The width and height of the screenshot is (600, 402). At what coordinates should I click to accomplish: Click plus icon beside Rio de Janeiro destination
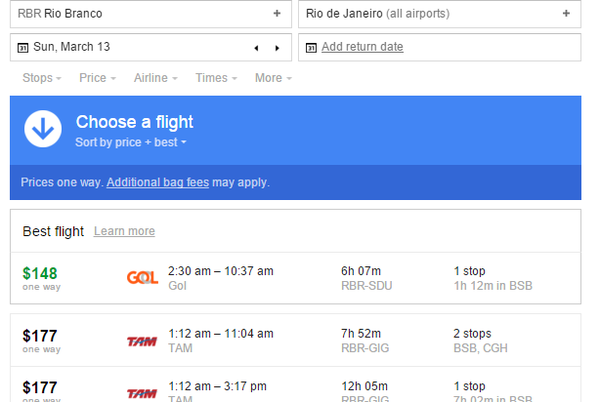click(x=566, y=14)
